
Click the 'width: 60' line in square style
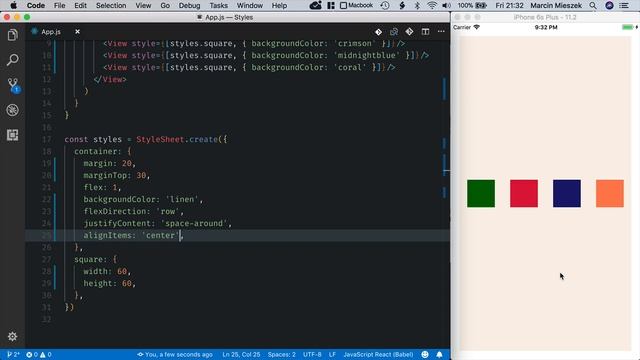click(x=107, y=271)
